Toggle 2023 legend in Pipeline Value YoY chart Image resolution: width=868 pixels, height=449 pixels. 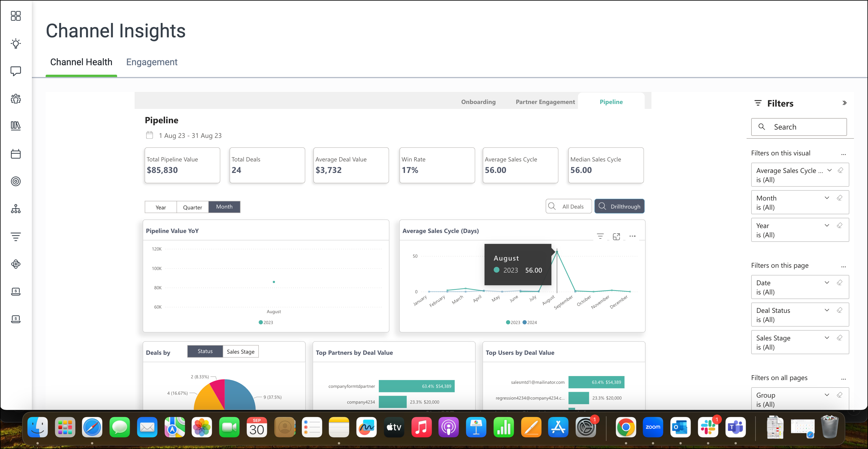[x=266, y=322]
